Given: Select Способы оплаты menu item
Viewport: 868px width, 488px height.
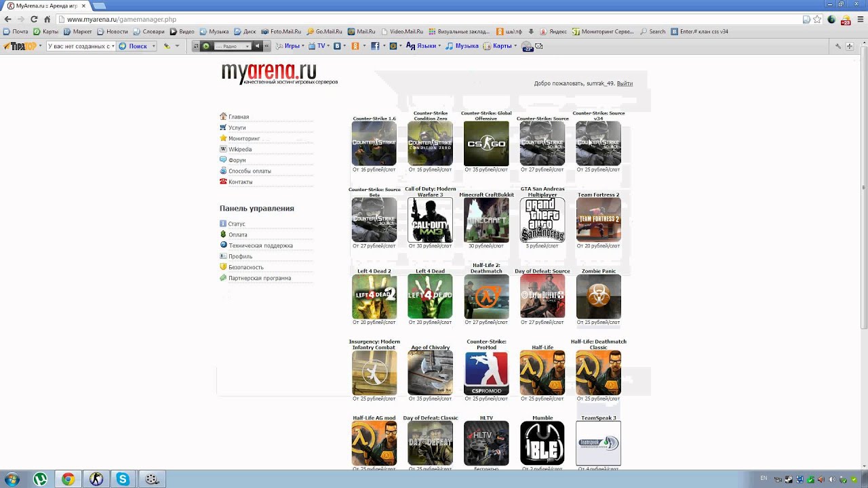Looking at the screenshot, I should pyautogui.click(x=250, y=171).
